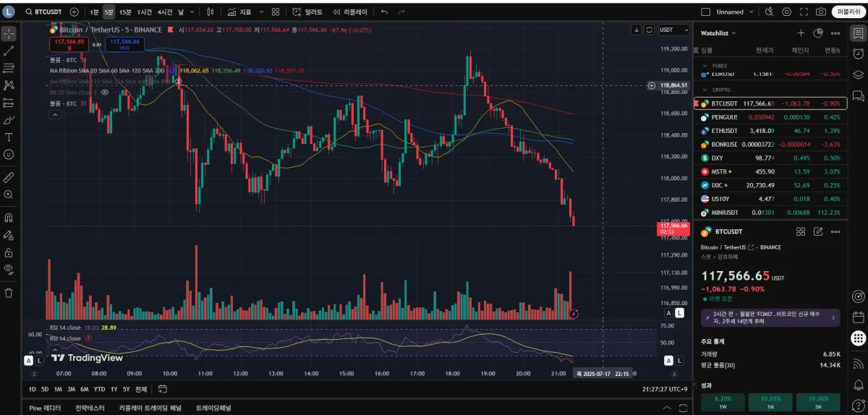Expand the favorite indicators dropdown arrow
This screenshot has width=868, height=415.
click(x=260, y=12)
